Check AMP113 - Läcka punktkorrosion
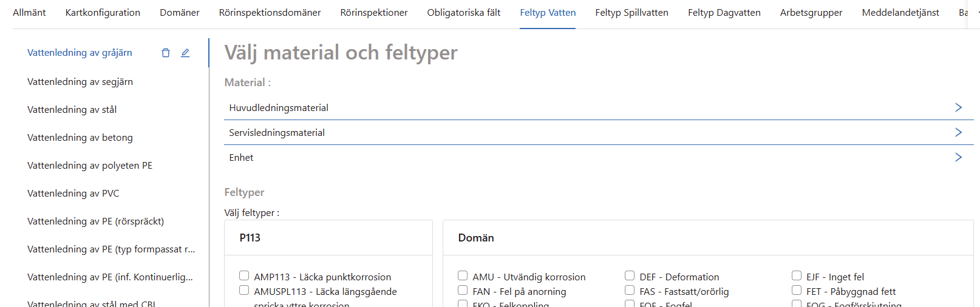The height and width of the screenshot is (307, 980). pyautogui.click(x=244, y=276)
